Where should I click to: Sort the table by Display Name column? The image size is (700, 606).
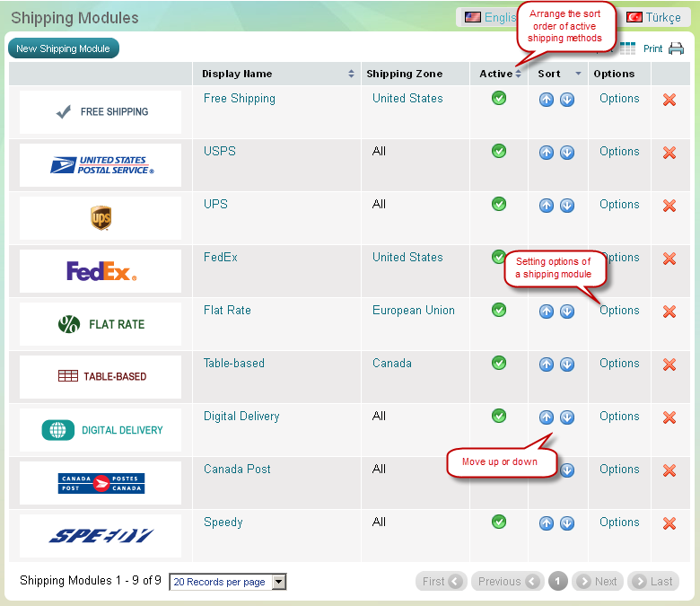click(x=237, y=74)
